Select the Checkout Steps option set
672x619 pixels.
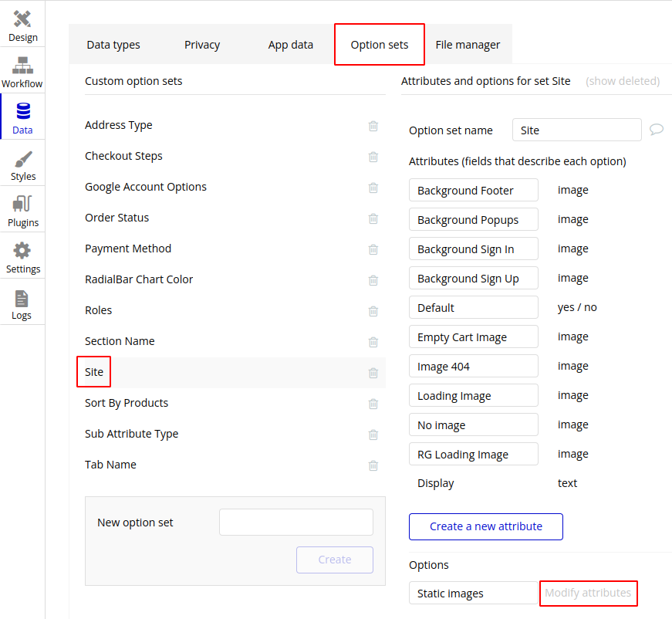123,156
